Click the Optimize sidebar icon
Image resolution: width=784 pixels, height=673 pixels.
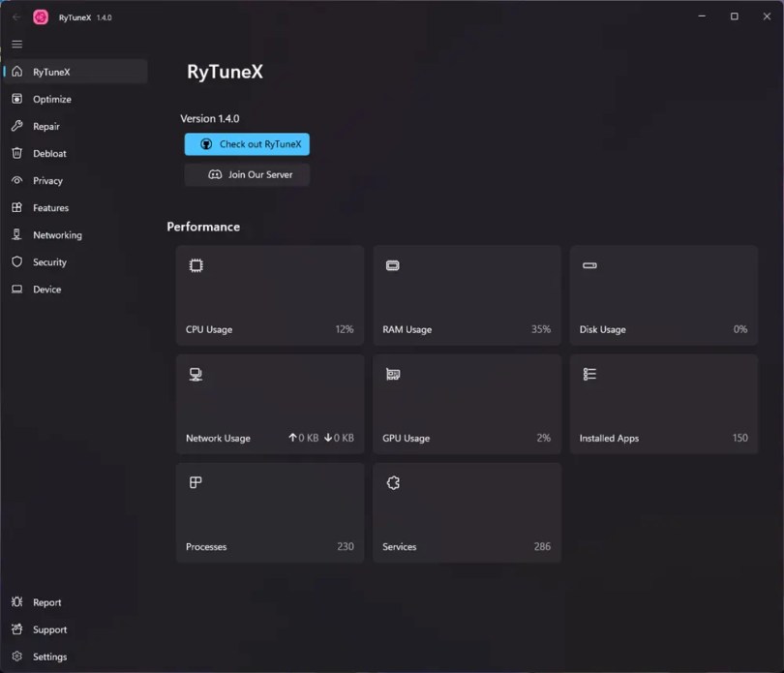(17, 99)
